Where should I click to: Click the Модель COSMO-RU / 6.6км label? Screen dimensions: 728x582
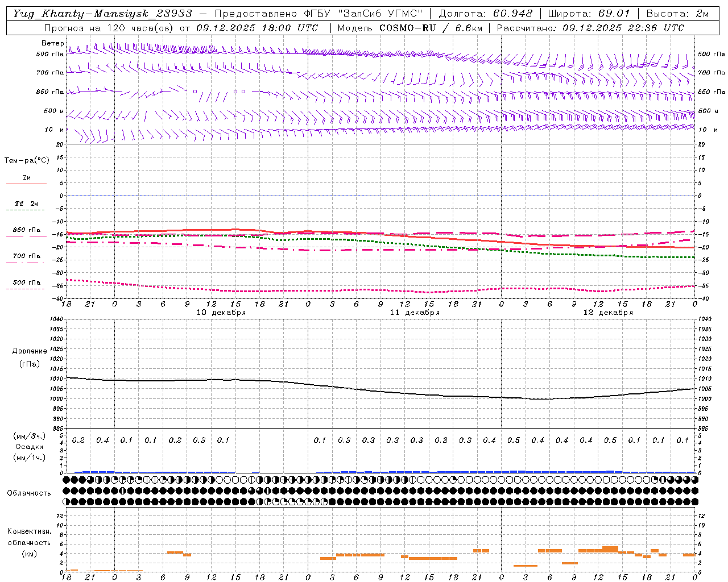pos(409,28)
